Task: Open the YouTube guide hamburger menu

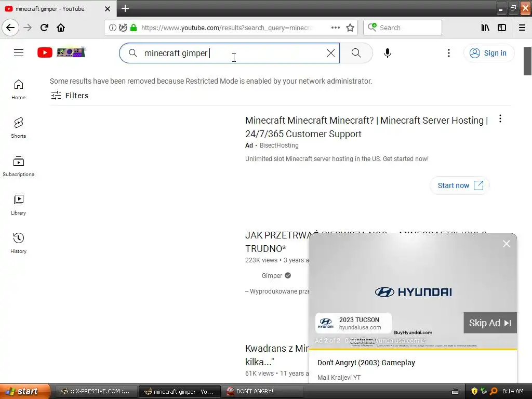Action: point(19,53)
